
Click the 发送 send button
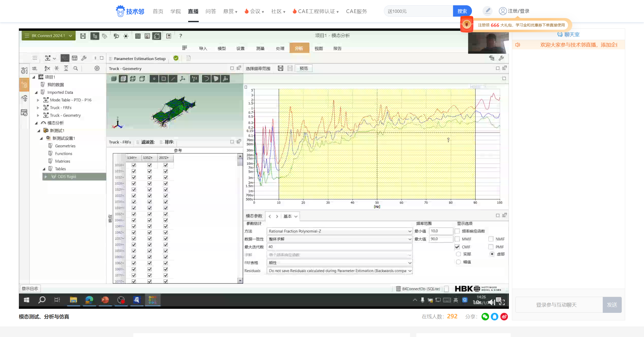612,305
